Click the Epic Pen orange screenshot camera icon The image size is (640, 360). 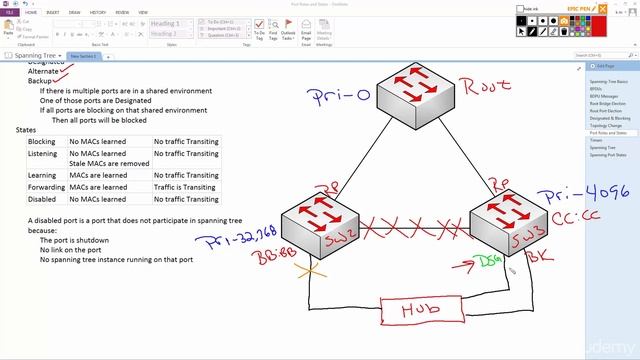(x=564, y=21)
